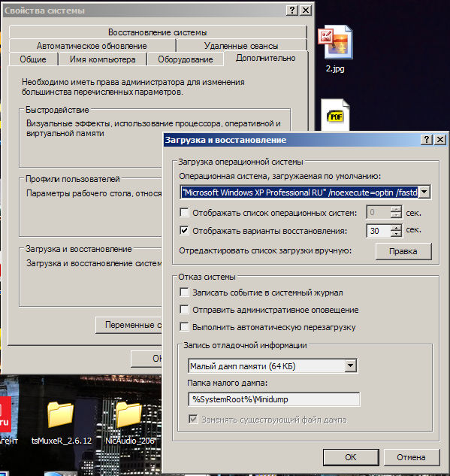This screenshot has height=476, width=450.
Task: Click Отредактировать список загрузки вручную label
Action: (265, 250)
